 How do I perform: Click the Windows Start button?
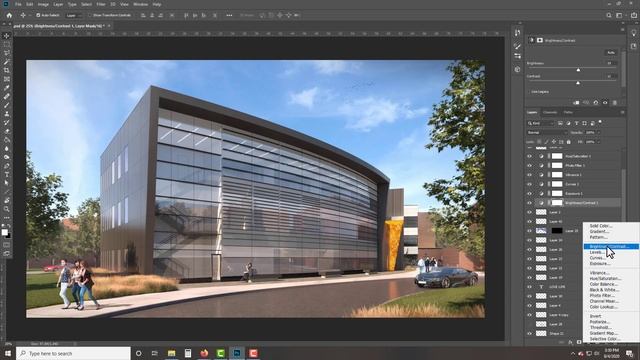(8, 353)
